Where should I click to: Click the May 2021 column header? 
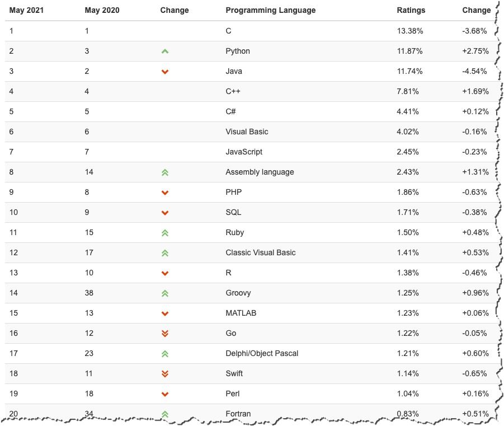(26, 10)
